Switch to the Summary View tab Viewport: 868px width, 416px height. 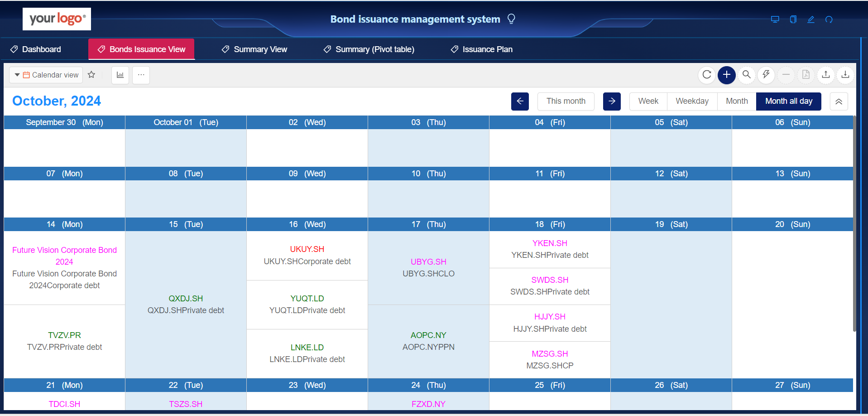click(254, 49)
